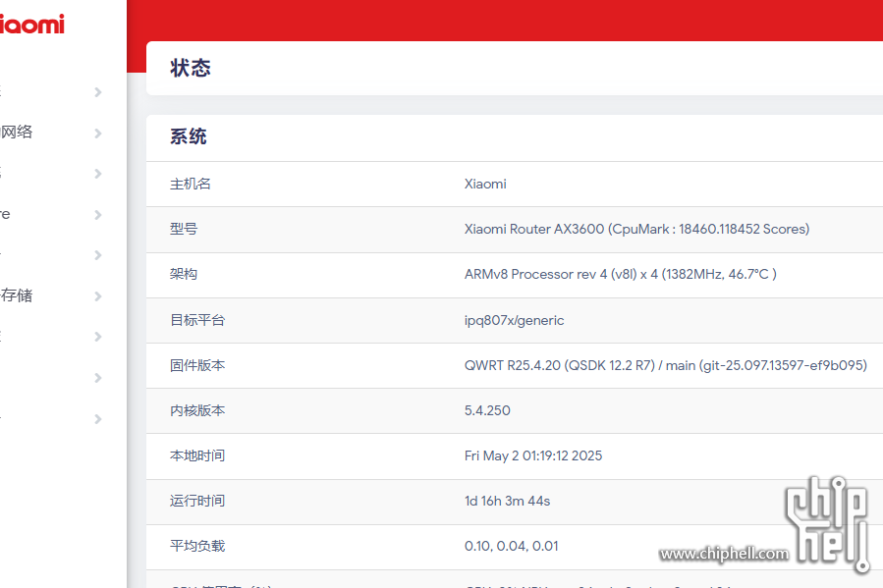Select the load average 0.10, 0.04, 0.01
The height and width of the screenshot is (588, 883).
point(512,546)
